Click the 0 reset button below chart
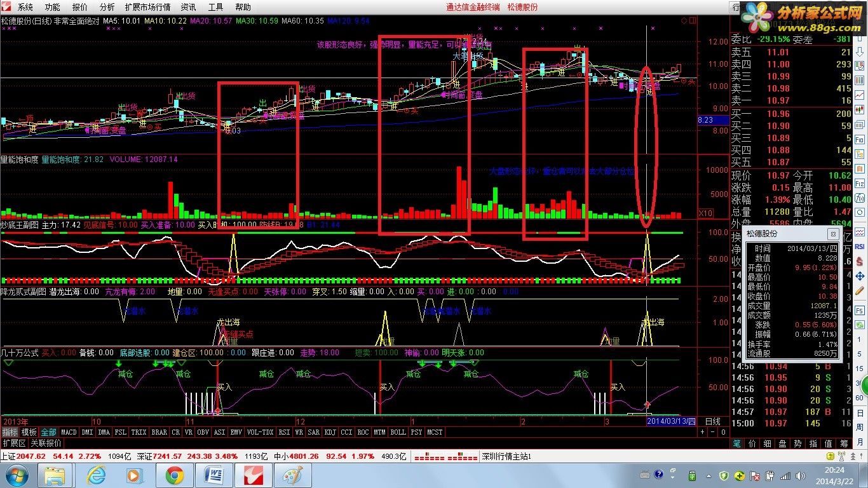Viewport: 868px width, 488px height. 722,432
